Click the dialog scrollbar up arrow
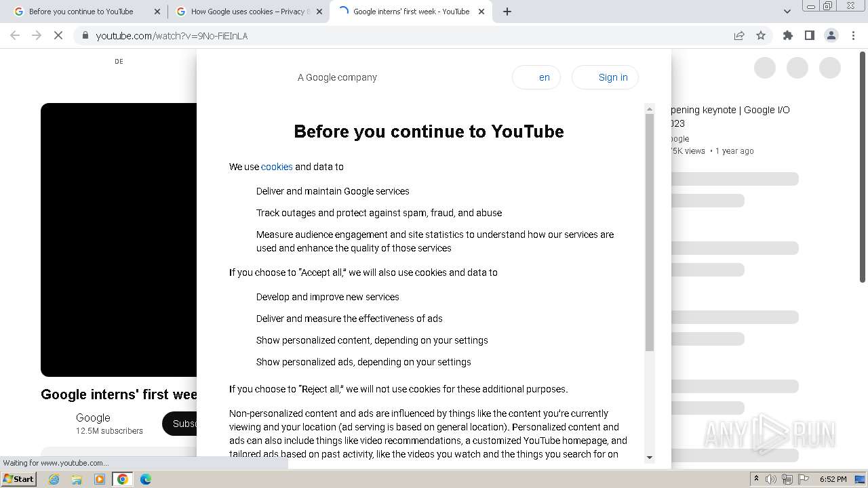Screen dimensions: 868x488 point(650,109)
